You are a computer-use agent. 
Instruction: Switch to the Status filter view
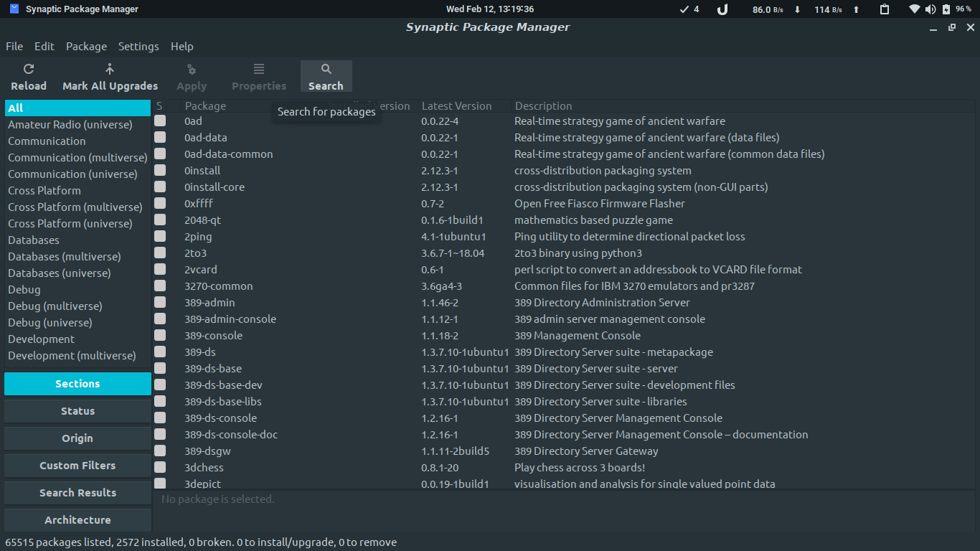[77, 411]
